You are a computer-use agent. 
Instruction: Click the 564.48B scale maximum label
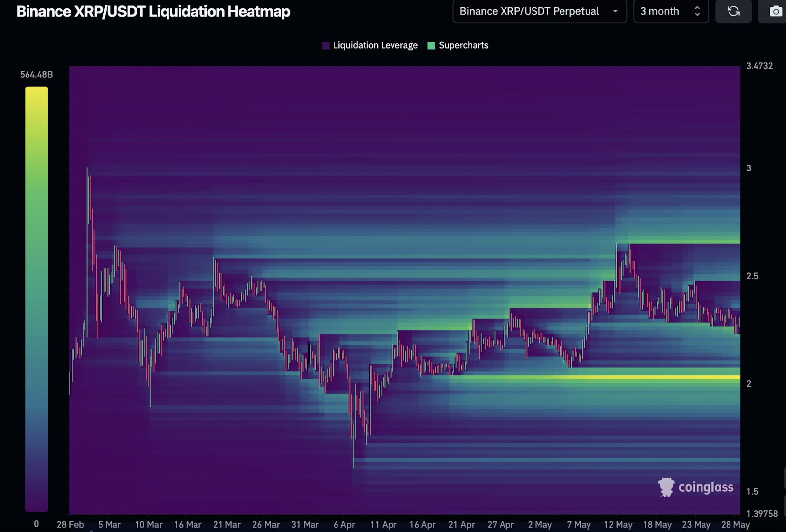point(36,74)
